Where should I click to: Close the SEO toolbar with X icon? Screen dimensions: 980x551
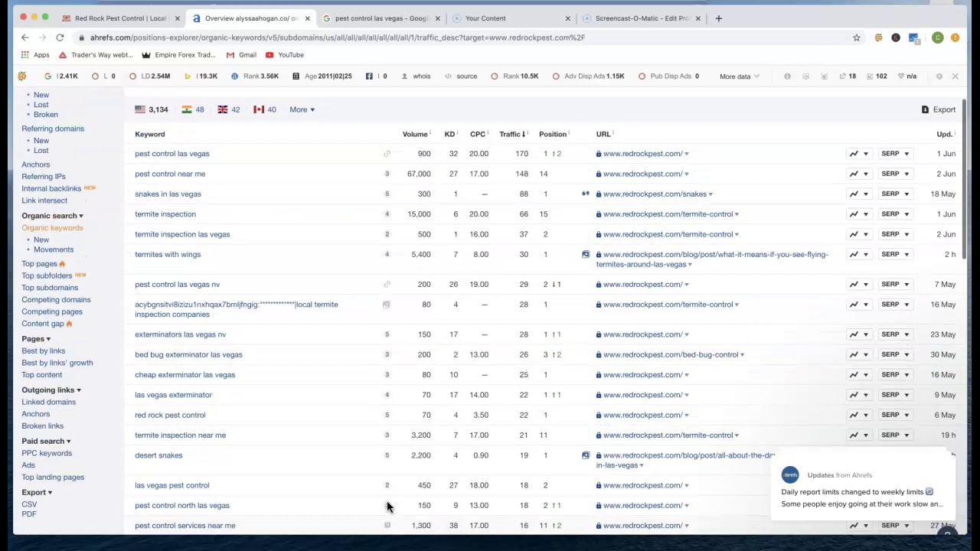point(955,77)
